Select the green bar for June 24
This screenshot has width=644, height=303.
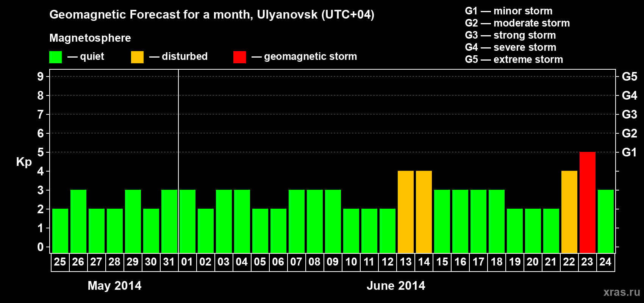tap(606, 221)
